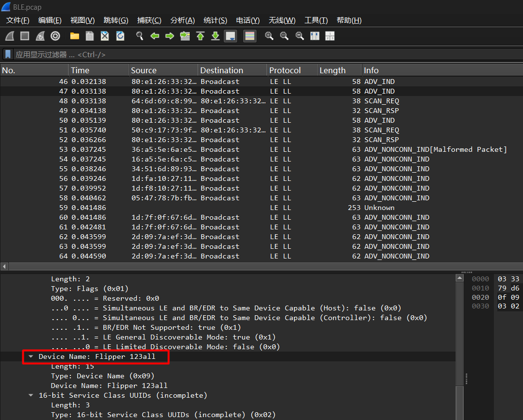The image size is (523, 420).
Task: Click the display filter bookmark icon
Action: (x=8, y=54)
